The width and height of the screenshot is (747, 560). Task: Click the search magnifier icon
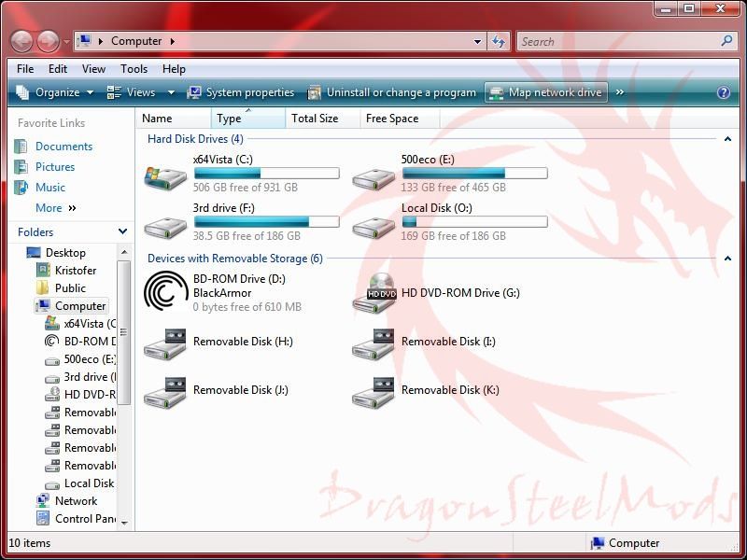(726, 41)
